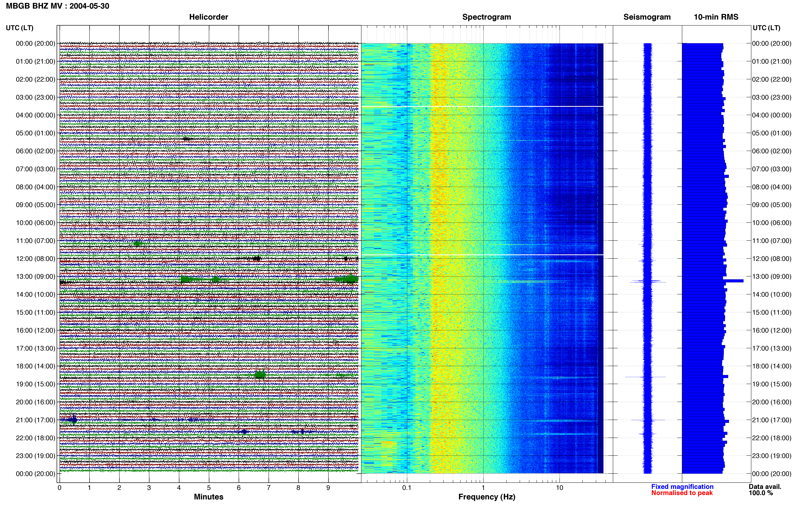
Task: Click "12:00 (08:00)" on the helicorder time axis
Action: pos(36,259)
